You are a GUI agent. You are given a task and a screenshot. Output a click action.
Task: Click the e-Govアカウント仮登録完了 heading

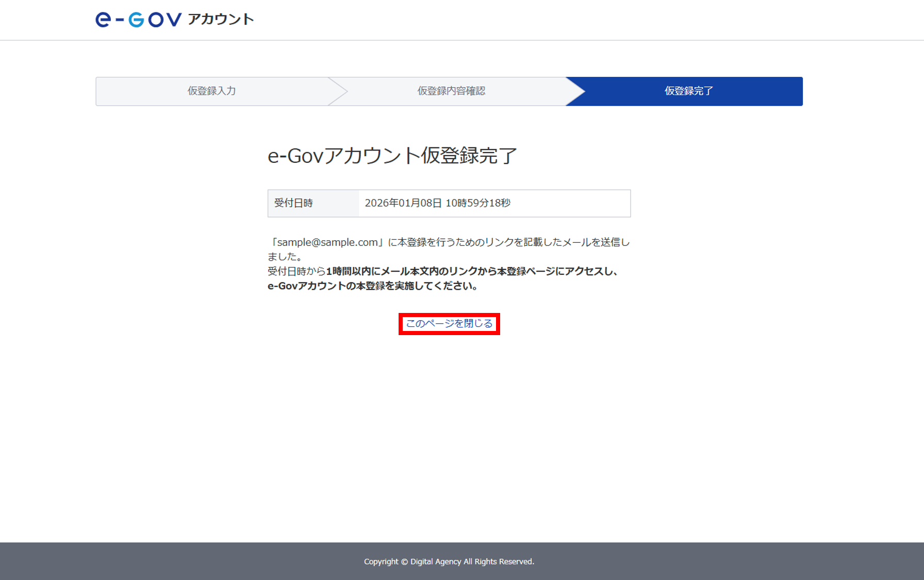(x=392, y=155)
